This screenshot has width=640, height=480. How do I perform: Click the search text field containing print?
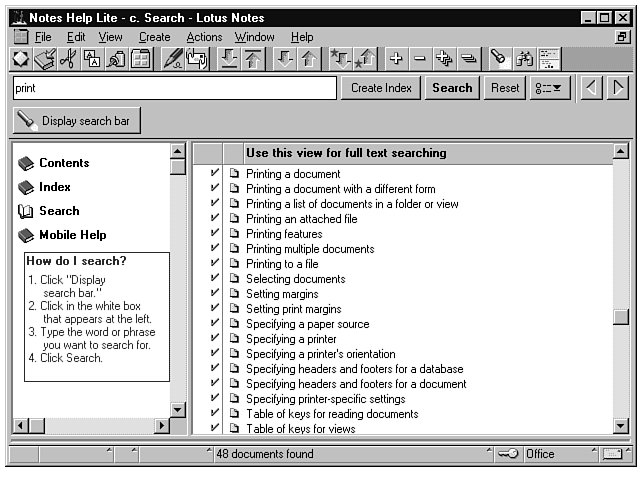coord(174,88)
